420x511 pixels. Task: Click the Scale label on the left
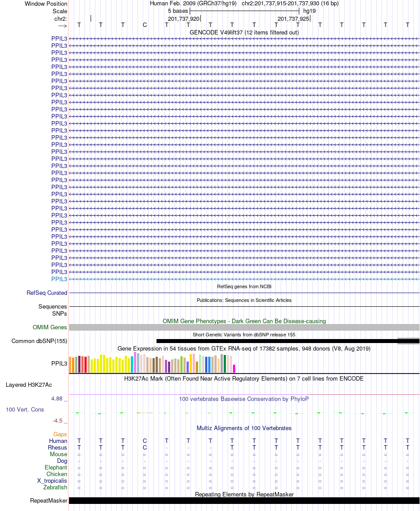60,11
